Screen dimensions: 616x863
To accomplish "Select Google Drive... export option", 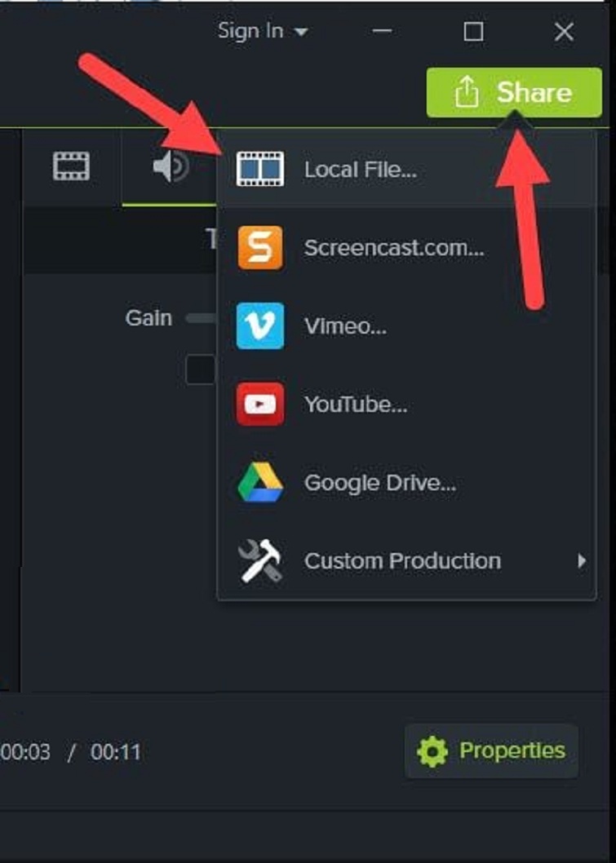I will tap(406, 483).
